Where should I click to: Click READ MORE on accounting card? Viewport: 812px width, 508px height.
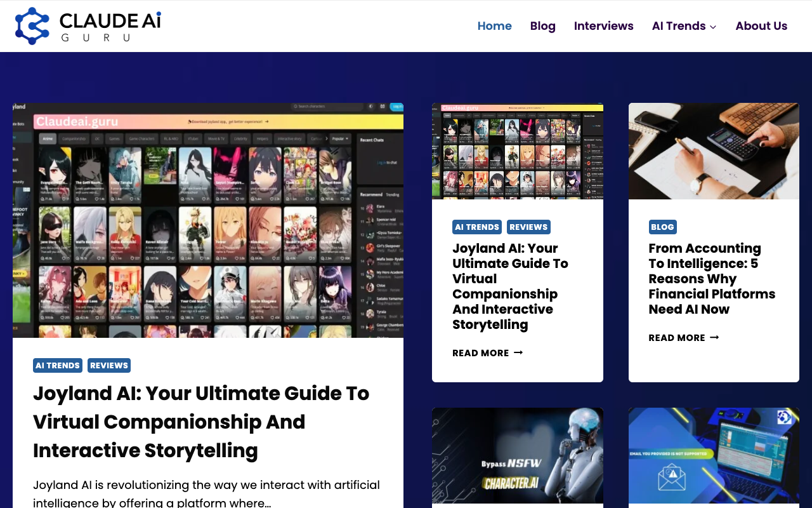click(677, 338)
